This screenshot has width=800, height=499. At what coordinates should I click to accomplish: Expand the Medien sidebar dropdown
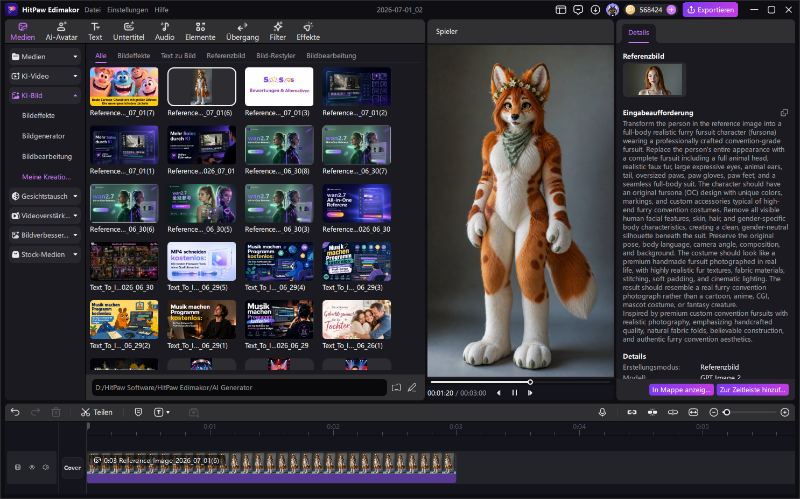click(44, 57)
